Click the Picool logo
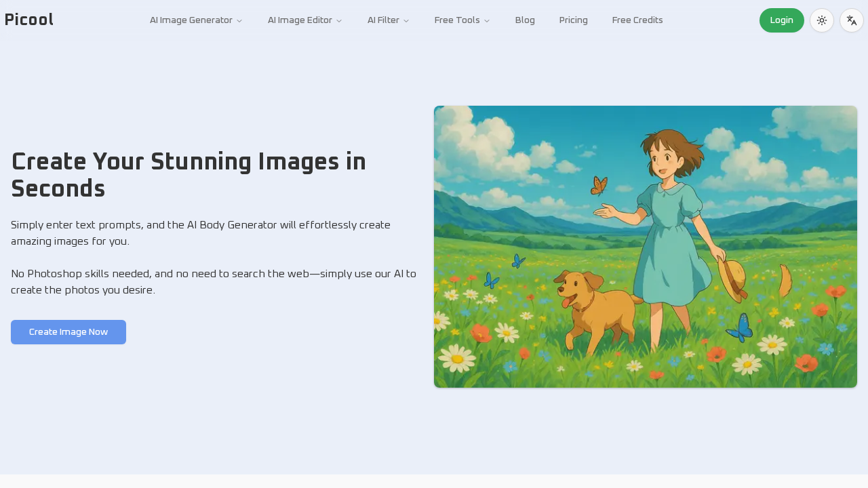 coord(28,19)
